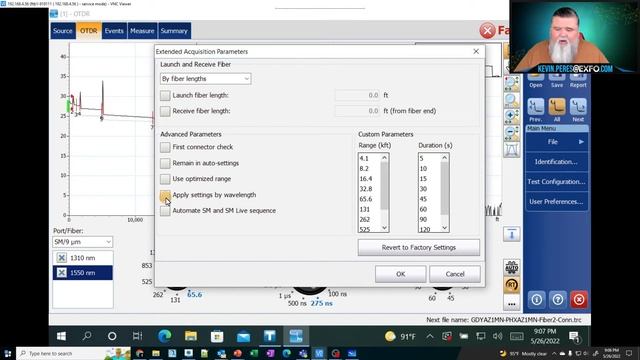Click Duration list scroll-up arrow

[444, 158]
